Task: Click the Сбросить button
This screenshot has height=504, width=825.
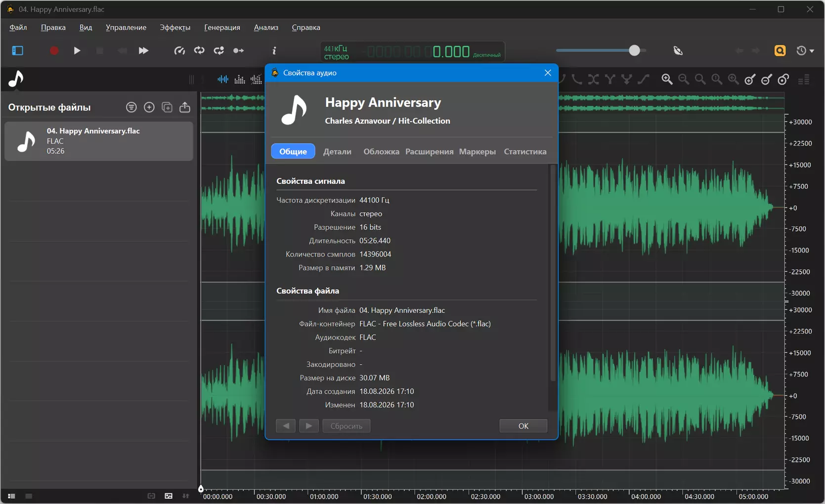Action: click(347, 426)
